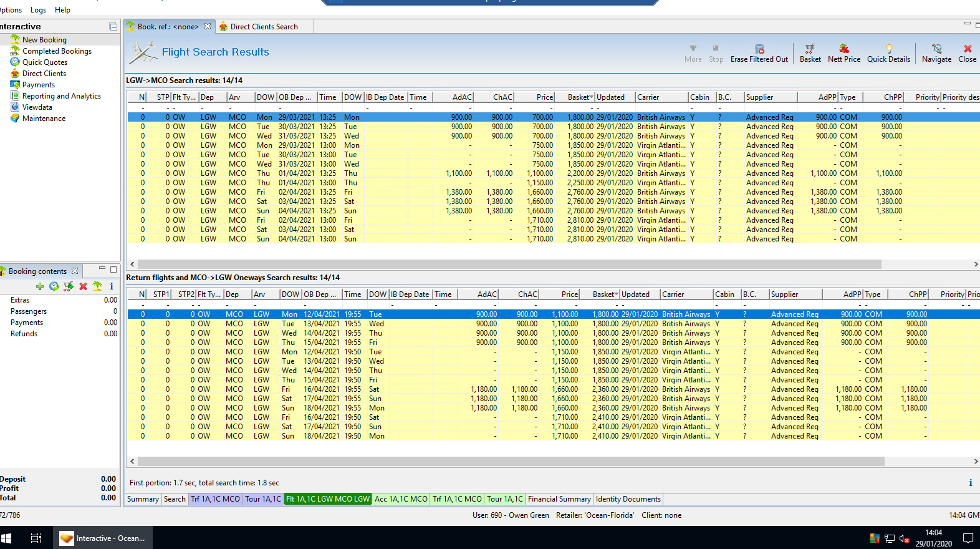Open Completed Bookings in the sidebar
Image resolution: width=980 pixels, height=549 pixels.
tap(57, 51)
